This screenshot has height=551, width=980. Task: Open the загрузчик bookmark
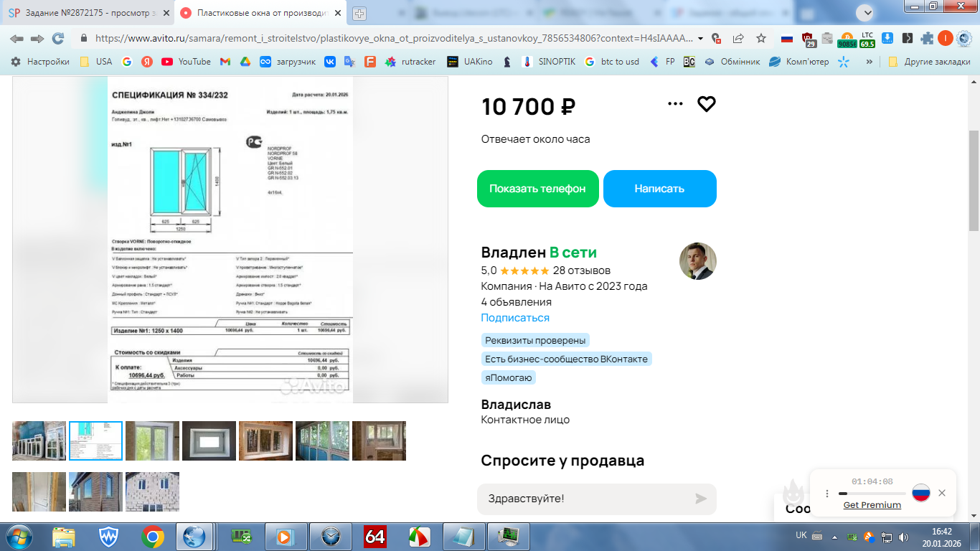(288, 62)
